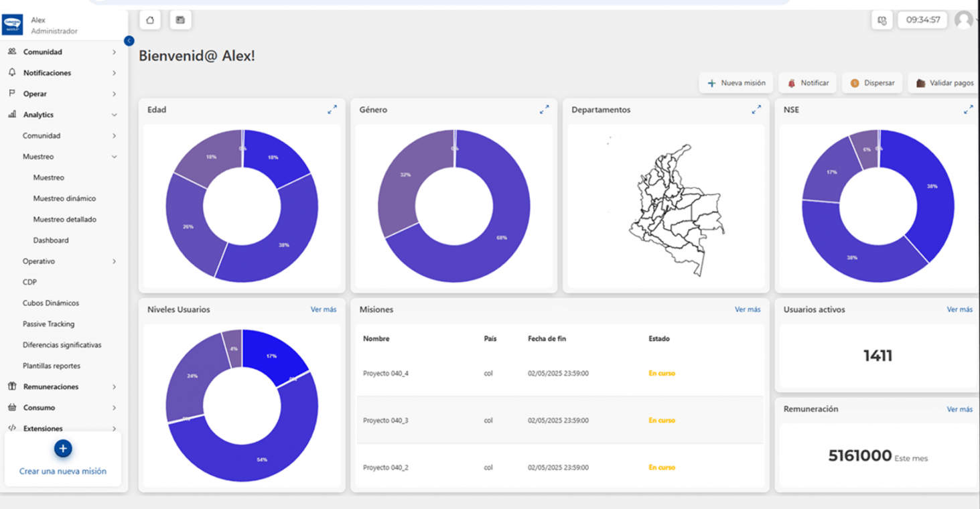Viewport: 980px width, 509px height.
Task: Open Plantillas reportes menu item
Action: [52, 366]
